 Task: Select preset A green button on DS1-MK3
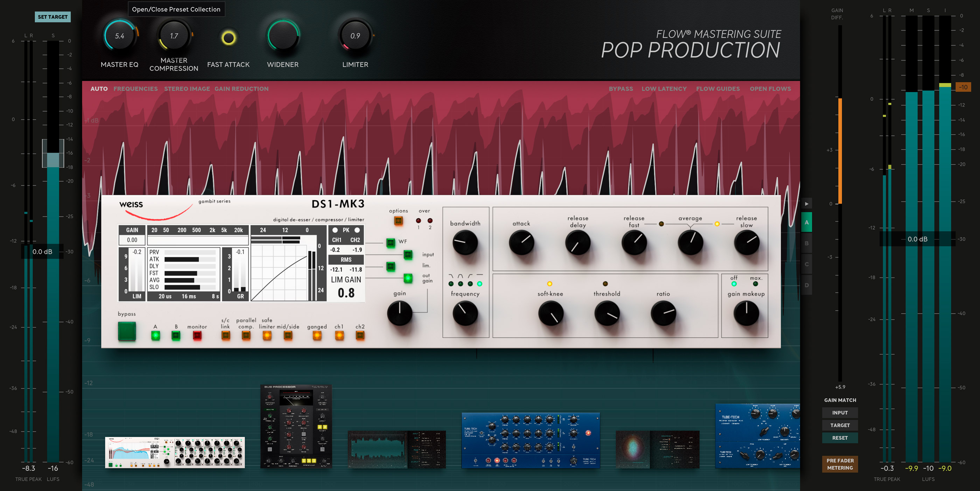tap(155, 335)
